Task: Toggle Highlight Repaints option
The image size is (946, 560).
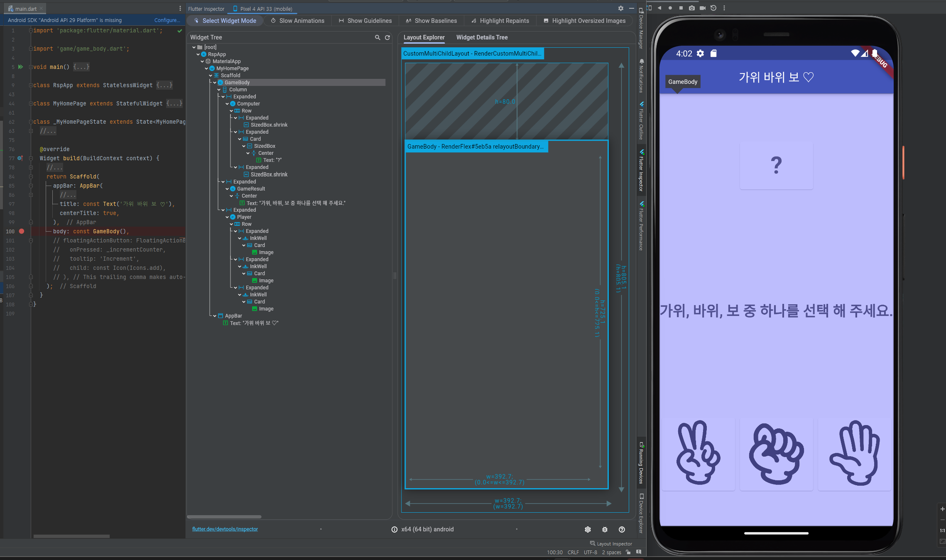Action: (x=500, y=21)
